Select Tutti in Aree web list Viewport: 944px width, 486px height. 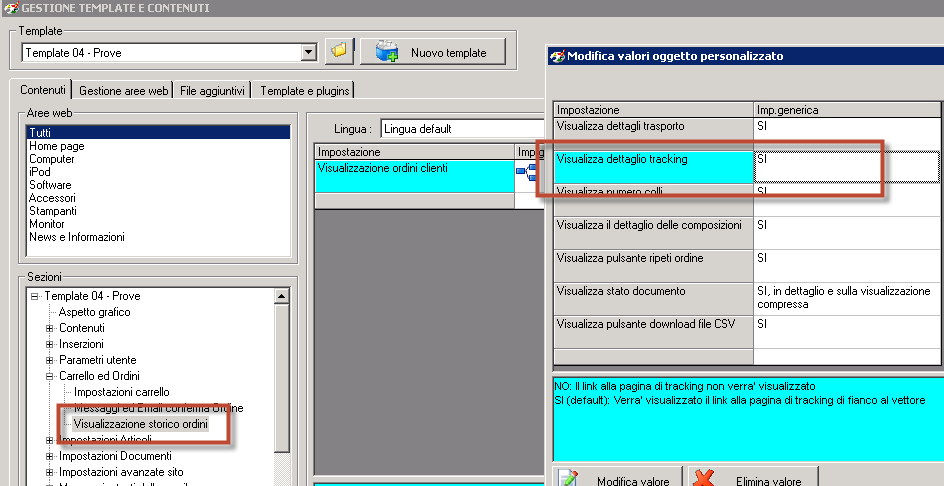pos(159,132)
